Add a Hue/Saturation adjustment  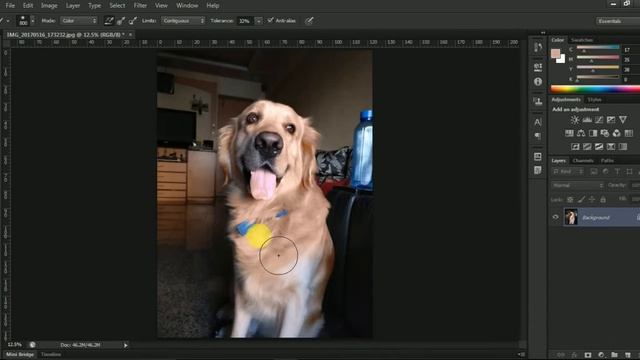click(x=569, y=133)
